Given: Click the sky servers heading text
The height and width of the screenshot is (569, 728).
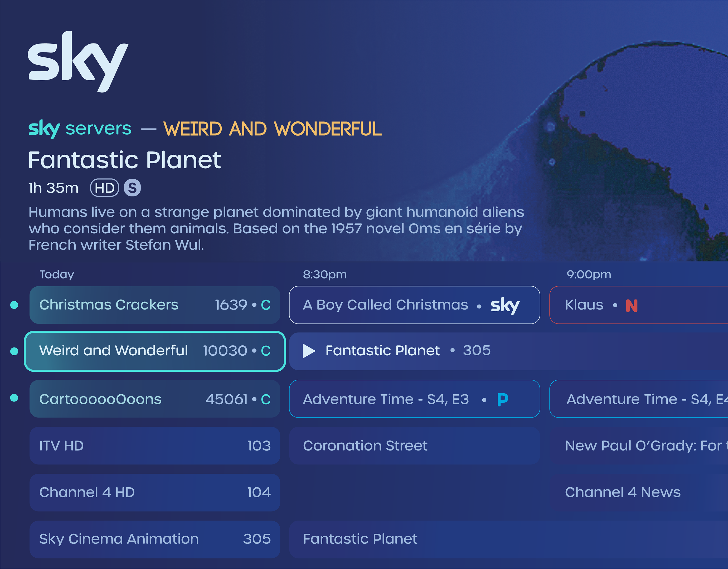Looking at the screenshot, I should click(x=80, y=129).
